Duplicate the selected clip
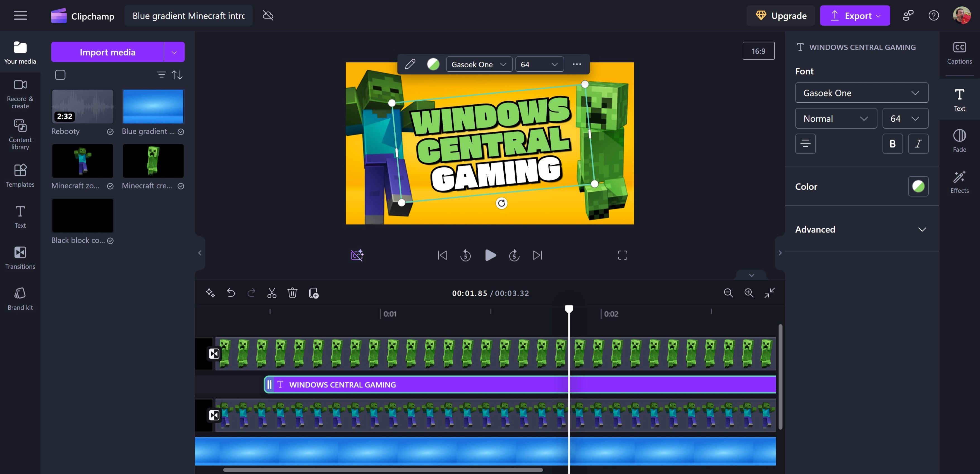 pos(314,293)
